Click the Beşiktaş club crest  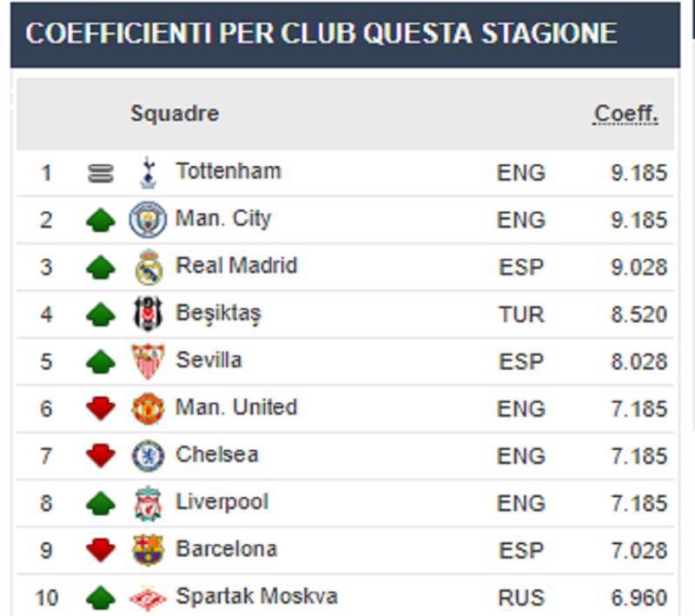point(148,314)
